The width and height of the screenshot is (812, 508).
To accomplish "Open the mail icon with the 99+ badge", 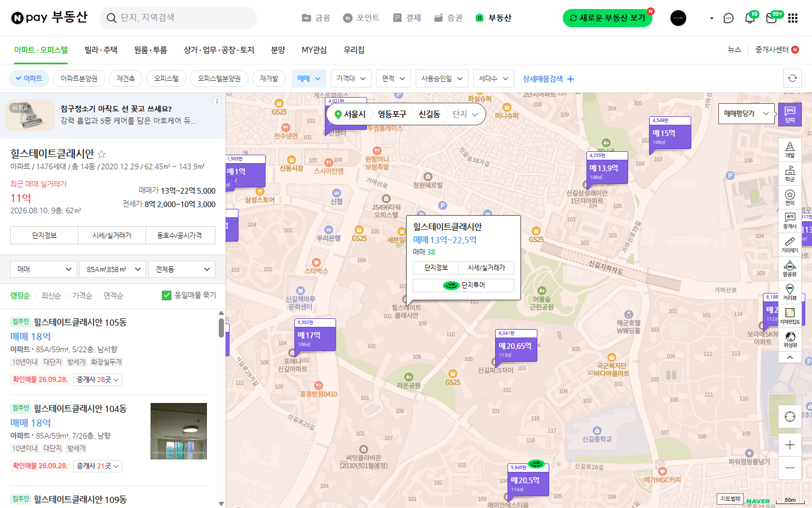I will (x=771, y=18).
